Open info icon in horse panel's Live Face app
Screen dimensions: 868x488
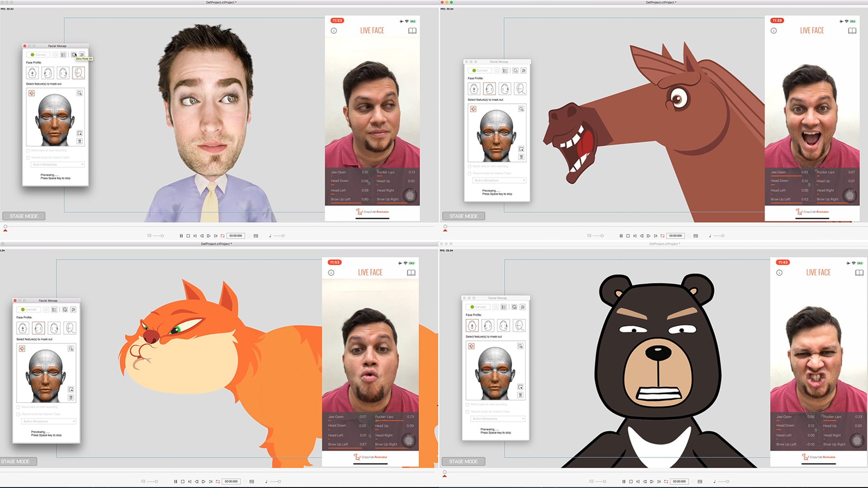pos(774,31)
